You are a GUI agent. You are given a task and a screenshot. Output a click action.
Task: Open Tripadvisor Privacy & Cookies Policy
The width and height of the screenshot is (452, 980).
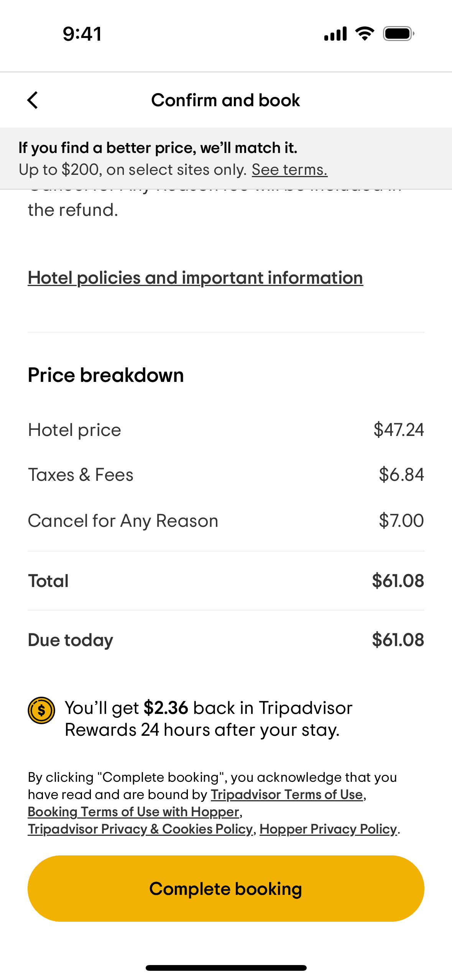coord(140,829)
